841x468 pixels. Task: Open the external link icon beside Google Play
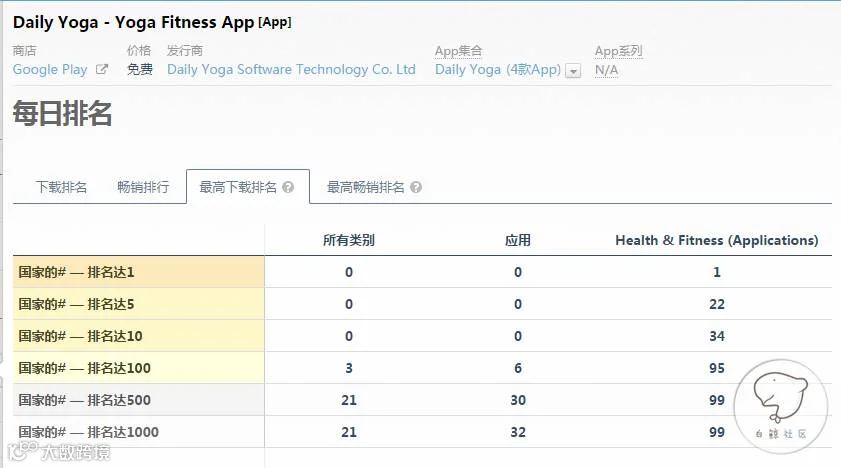click(x=102, y=69)
